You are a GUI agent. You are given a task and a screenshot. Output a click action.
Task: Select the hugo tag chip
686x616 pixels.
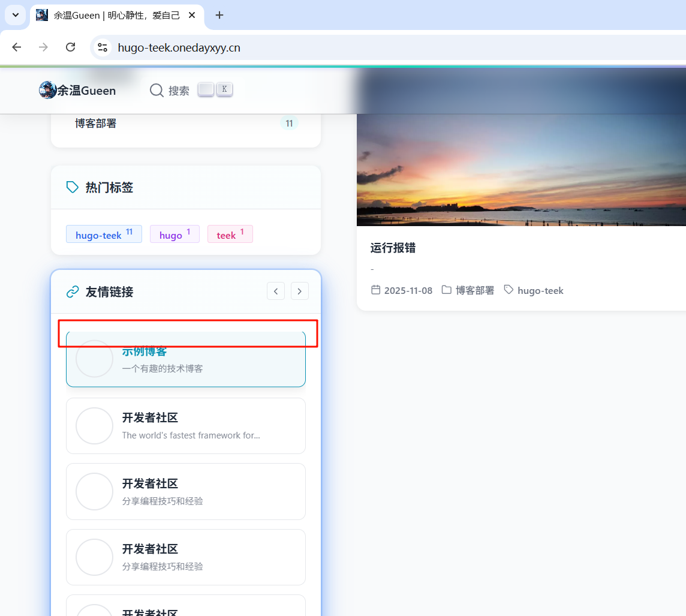pyautogui.click(x=174, y=235)
